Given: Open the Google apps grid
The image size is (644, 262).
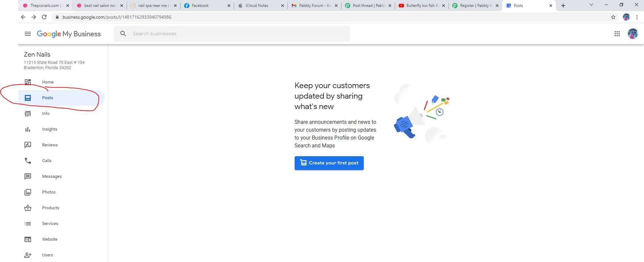Looking at the screenshot, I should pyautogui.click(x=617, y=34).
